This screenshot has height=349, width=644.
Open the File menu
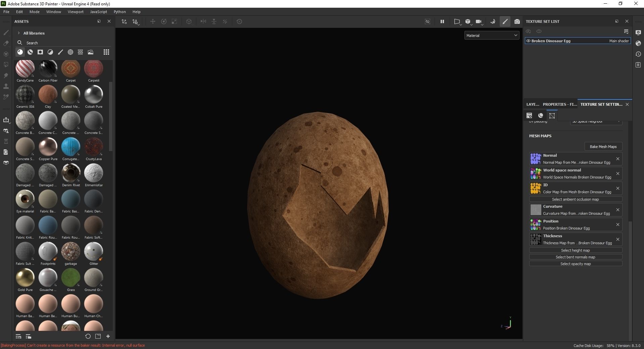[6, 12]
